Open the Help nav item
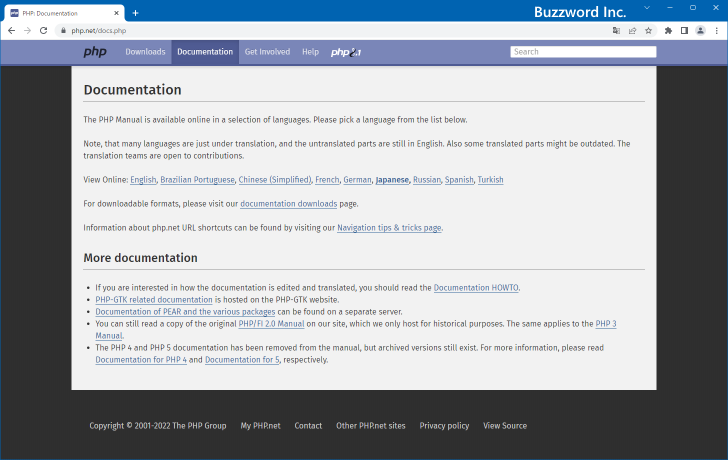 point(311,52)
